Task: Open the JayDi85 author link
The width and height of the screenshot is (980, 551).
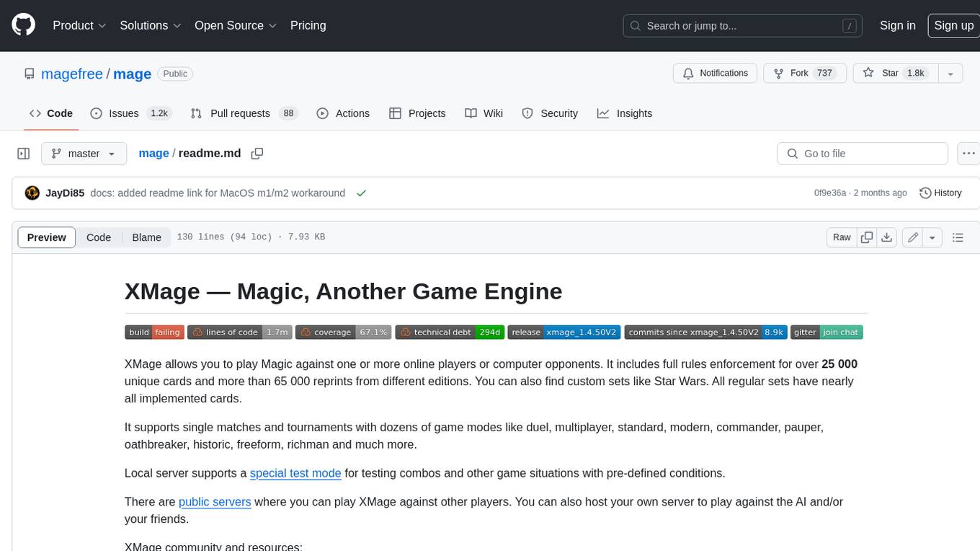Action: point(65,193)
